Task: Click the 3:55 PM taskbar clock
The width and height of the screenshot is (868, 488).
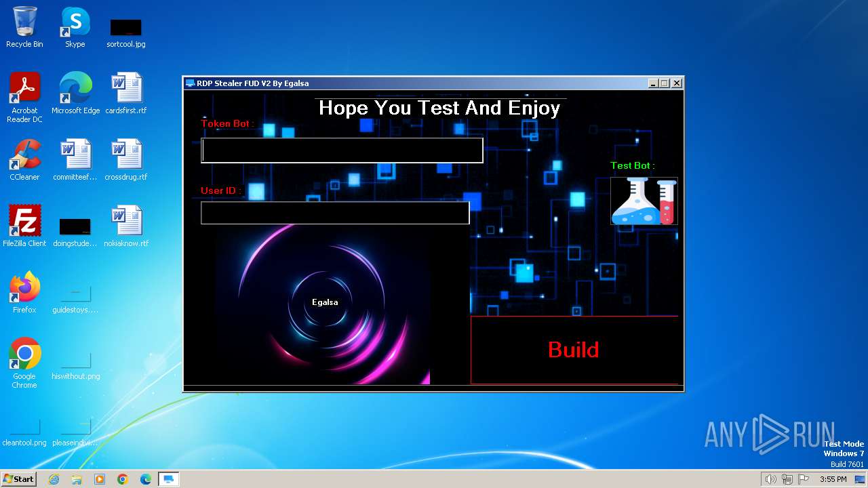Action: click(833, 479)
